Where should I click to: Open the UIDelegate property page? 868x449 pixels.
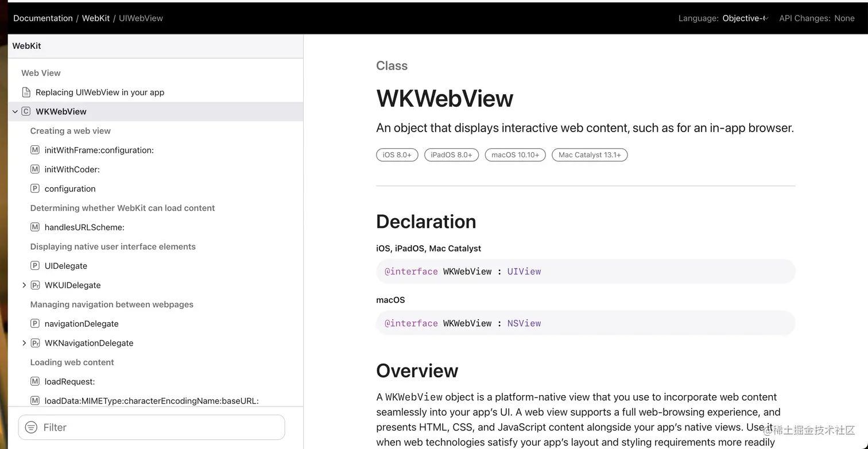[x=66, y=266]
